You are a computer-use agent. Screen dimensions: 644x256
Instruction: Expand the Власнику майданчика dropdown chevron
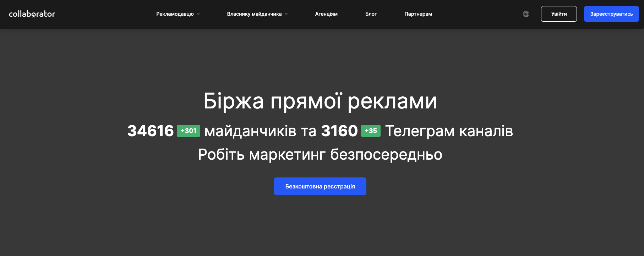(286, 14)
